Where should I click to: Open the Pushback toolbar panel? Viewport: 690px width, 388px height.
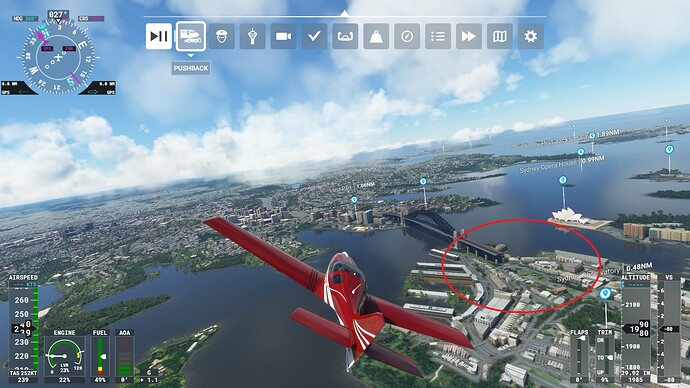[191, 36]
